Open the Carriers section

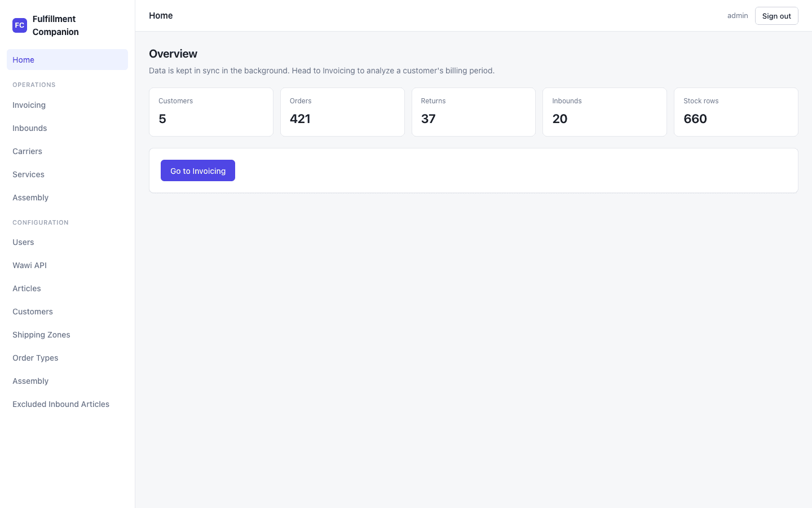click(x=67, y=151)
